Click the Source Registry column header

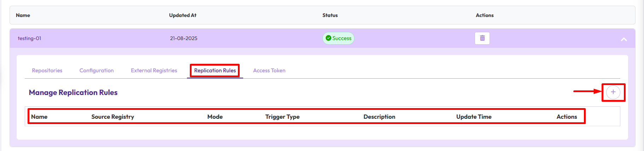[x=112, y=117]
